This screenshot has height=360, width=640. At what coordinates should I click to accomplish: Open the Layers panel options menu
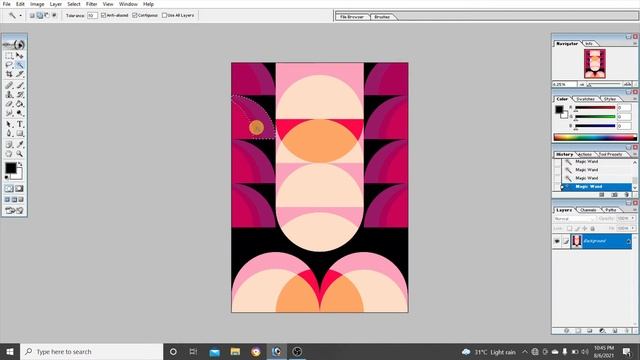tap(635, 210)
